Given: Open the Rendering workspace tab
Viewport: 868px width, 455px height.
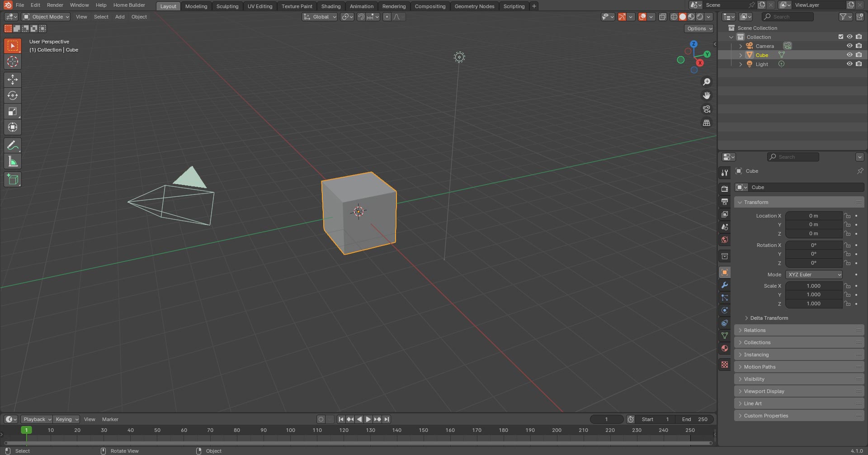Looking at the screenshot, I should pos(394,6).
